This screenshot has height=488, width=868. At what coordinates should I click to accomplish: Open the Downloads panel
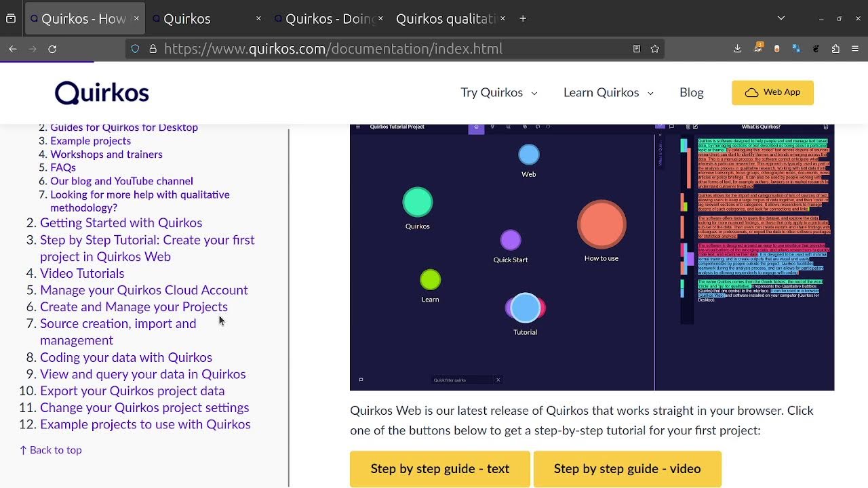[x=738, y=49]
